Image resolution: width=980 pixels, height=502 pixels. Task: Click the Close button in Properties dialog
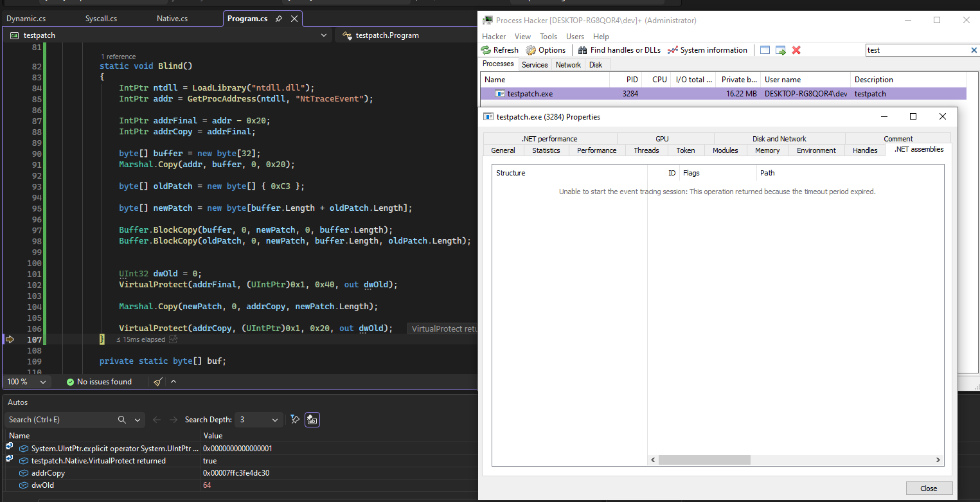point(929,489)
